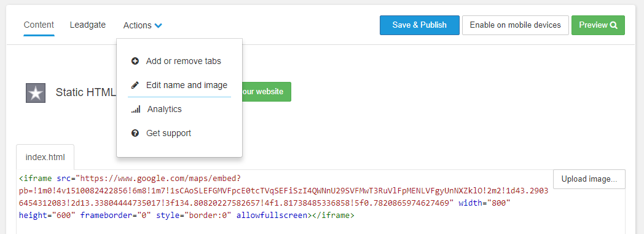Switch to the Content tab
644x234 pixels.
pos(39,25)
